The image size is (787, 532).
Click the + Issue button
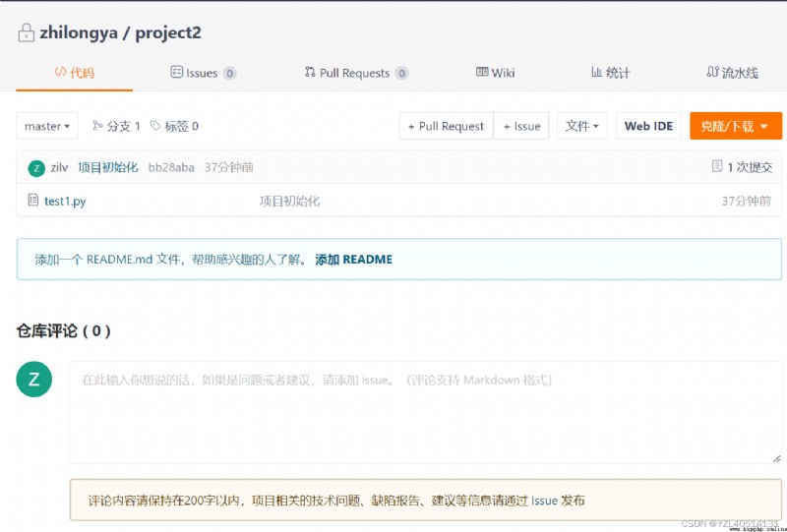tap(521, 126)
